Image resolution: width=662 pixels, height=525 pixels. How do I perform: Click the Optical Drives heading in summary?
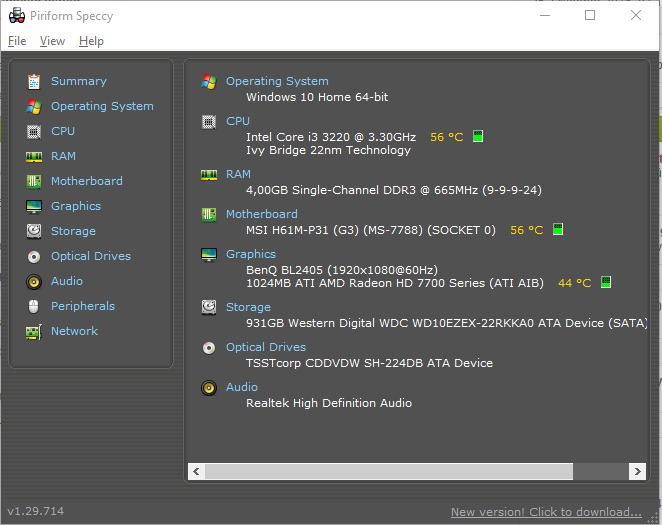coord(266,347)
